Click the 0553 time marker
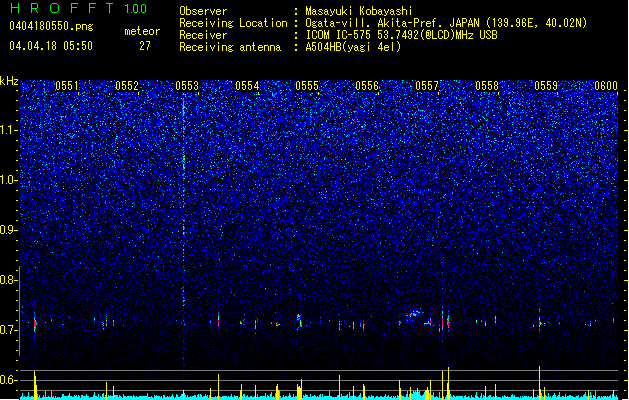Screen dimensions: 629x400 coord(187,86)
